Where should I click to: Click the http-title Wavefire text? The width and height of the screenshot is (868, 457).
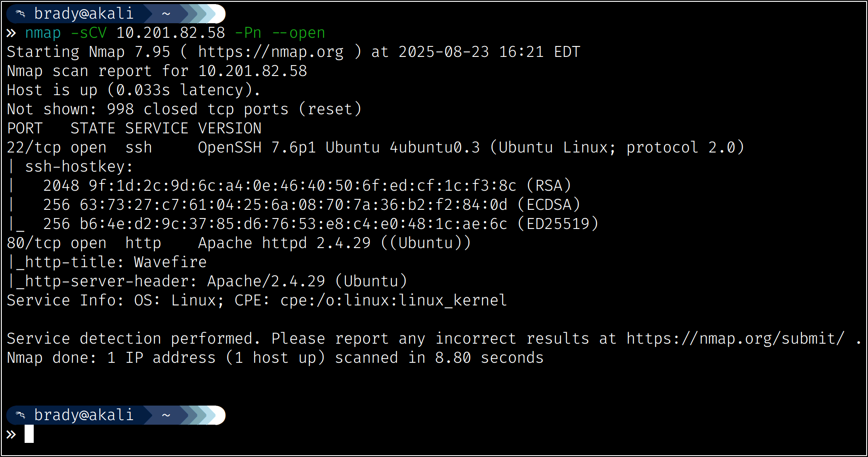coord(170,262)
